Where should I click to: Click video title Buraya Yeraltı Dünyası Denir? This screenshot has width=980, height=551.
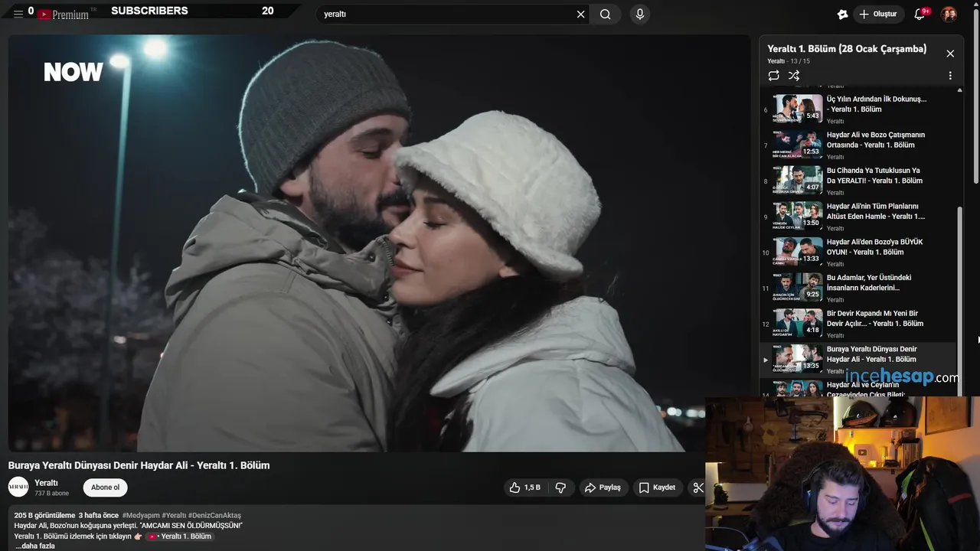click(139, 465)
